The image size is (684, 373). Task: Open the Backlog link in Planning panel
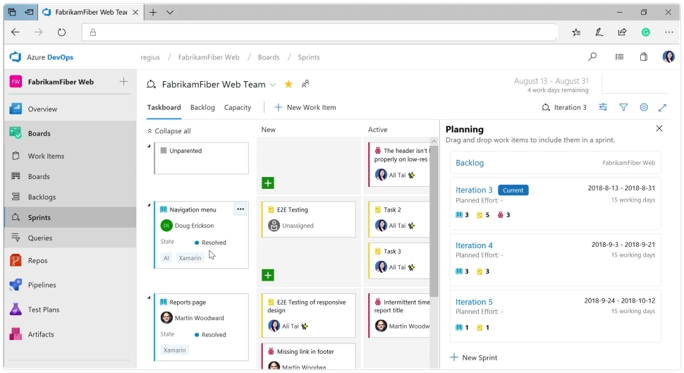pyautogui.click(x=469, y=163)
